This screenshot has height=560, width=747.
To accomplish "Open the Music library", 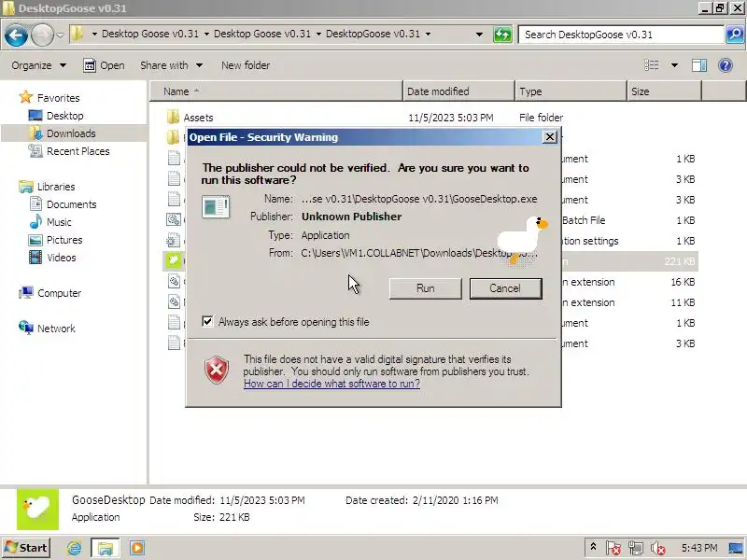I will [50, 222].
